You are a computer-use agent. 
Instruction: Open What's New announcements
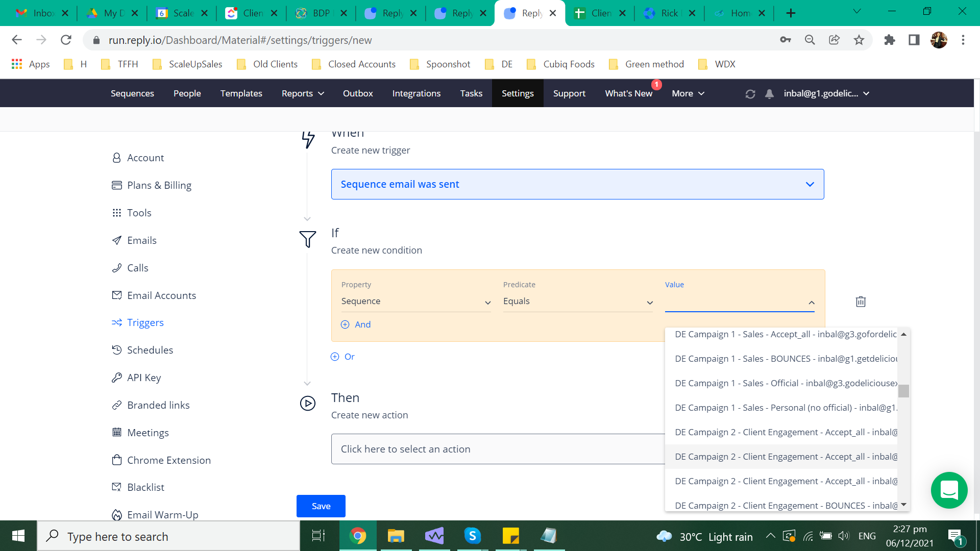(629, 93)
